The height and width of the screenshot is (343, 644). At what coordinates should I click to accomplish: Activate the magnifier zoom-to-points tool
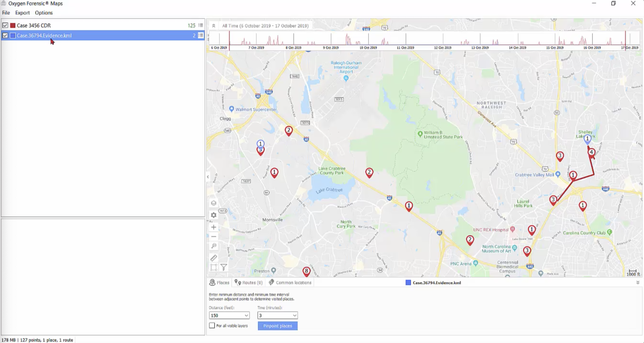point(213,246)
